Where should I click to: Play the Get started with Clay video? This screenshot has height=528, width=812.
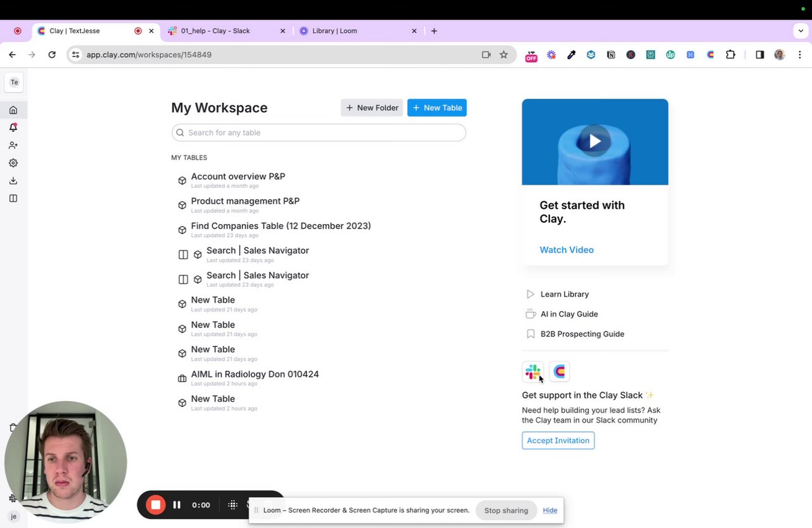(595, 141)
